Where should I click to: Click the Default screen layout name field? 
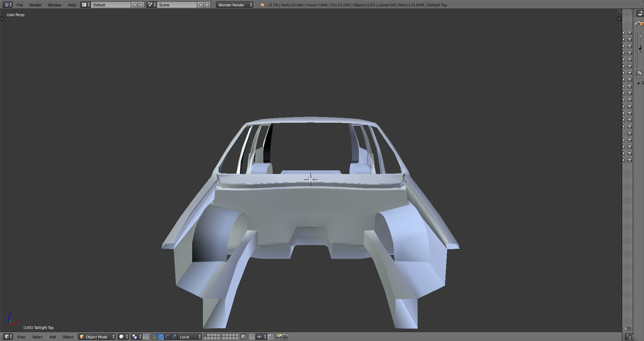111,5
